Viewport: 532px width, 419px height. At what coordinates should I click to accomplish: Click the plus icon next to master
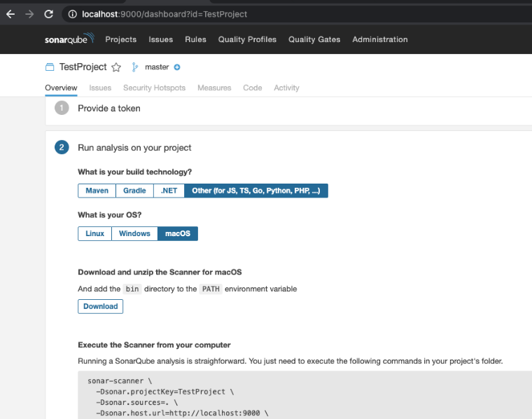[x=177, y=67]
